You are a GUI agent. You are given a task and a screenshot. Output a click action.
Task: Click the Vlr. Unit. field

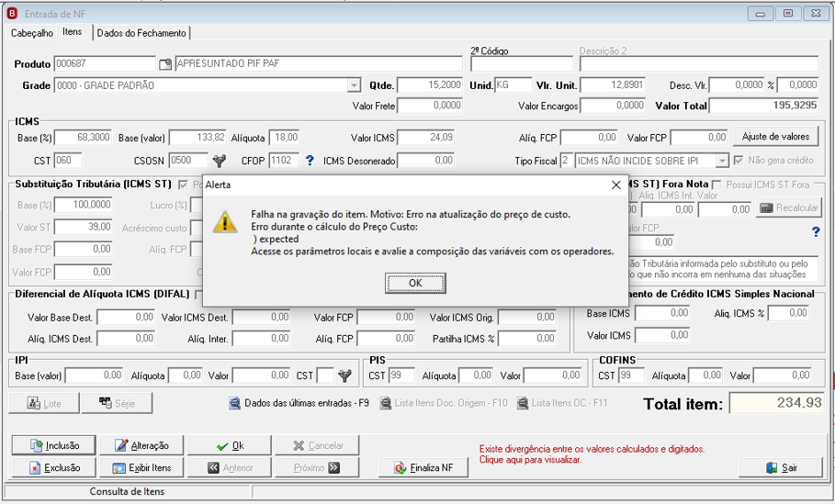pyautogui.click(x=613, y=85)
